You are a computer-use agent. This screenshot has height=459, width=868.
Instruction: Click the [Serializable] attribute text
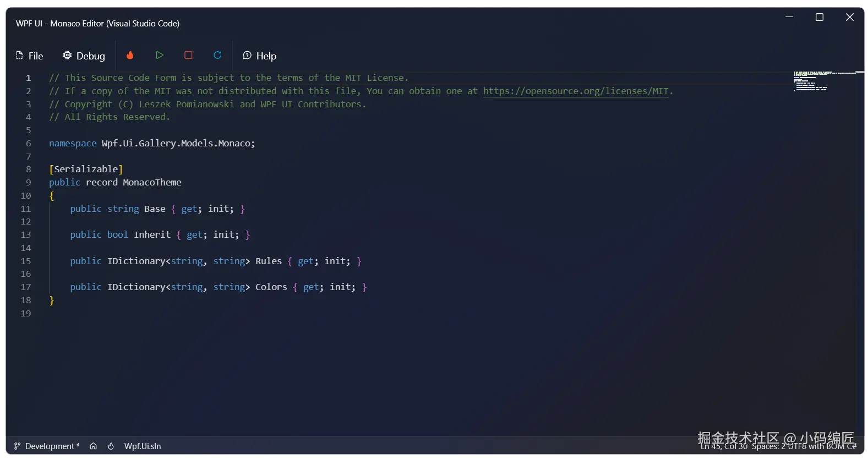pos(86,169)
